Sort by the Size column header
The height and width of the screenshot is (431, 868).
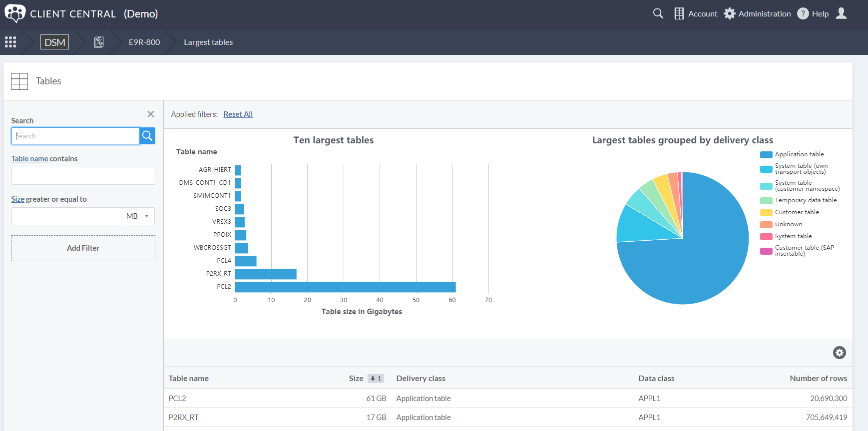click(356, 379)
